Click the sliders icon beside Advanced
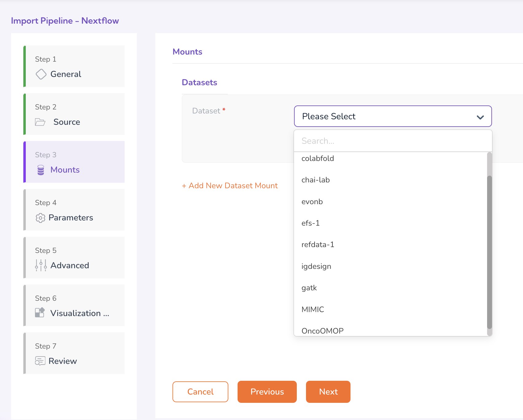 point(41,265)
